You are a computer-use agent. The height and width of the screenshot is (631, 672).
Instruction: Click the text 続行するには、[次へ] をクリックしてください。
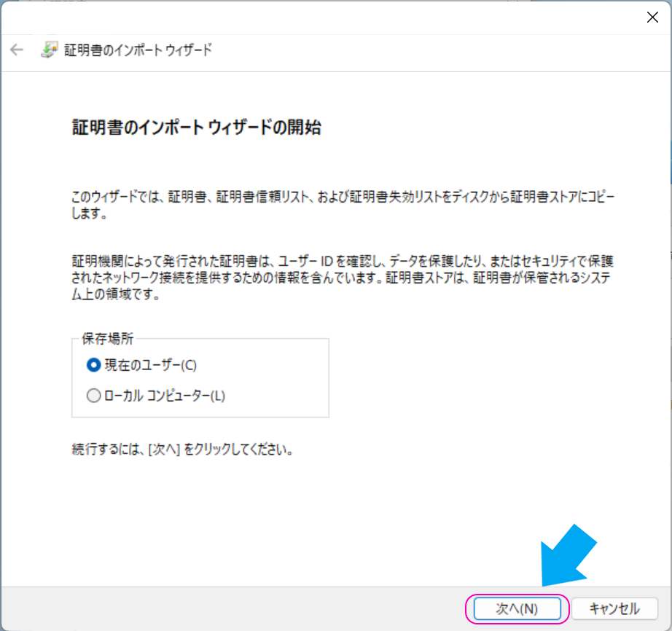pos(182,450)
